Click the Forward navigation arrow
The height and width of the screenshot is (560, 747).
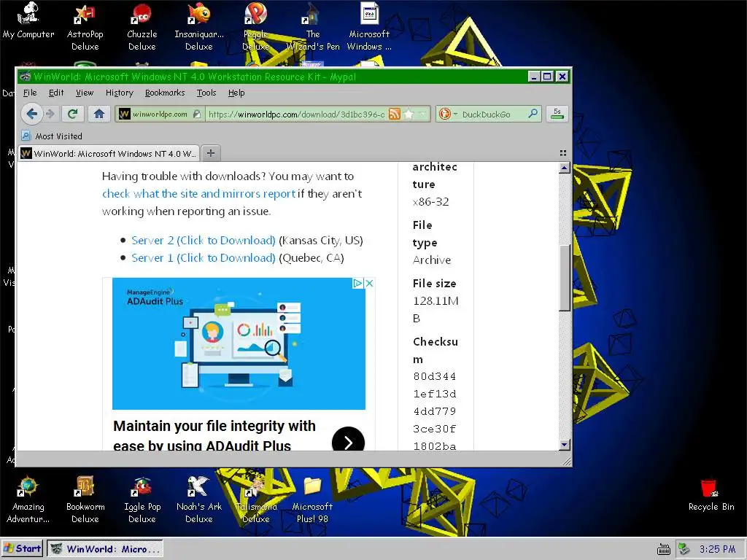(x=50, y=114)
